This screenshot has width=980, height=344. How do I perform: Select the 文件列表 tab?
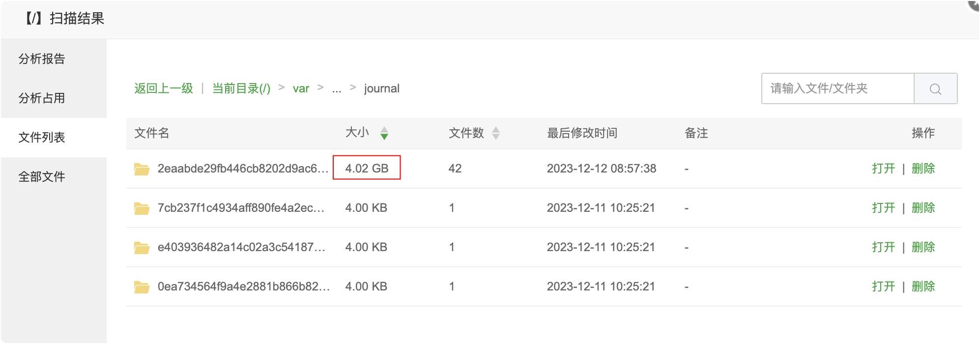[x=42, y=138]
